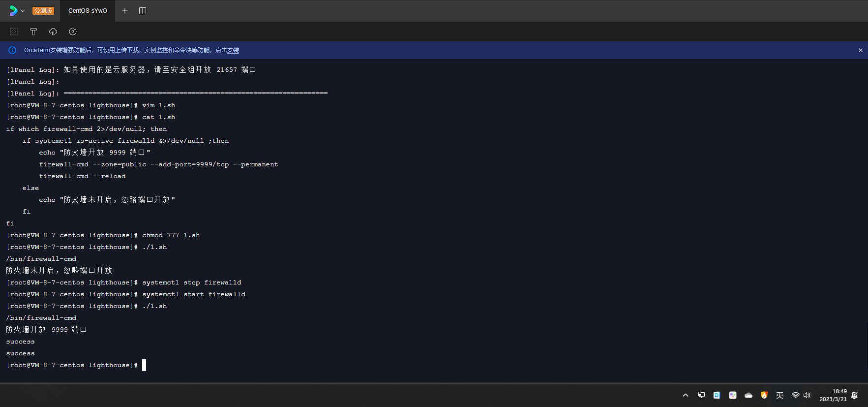868x407 pixels.
Task: Open Wi-Fi network settings tray icon
Action: (795, 395)
